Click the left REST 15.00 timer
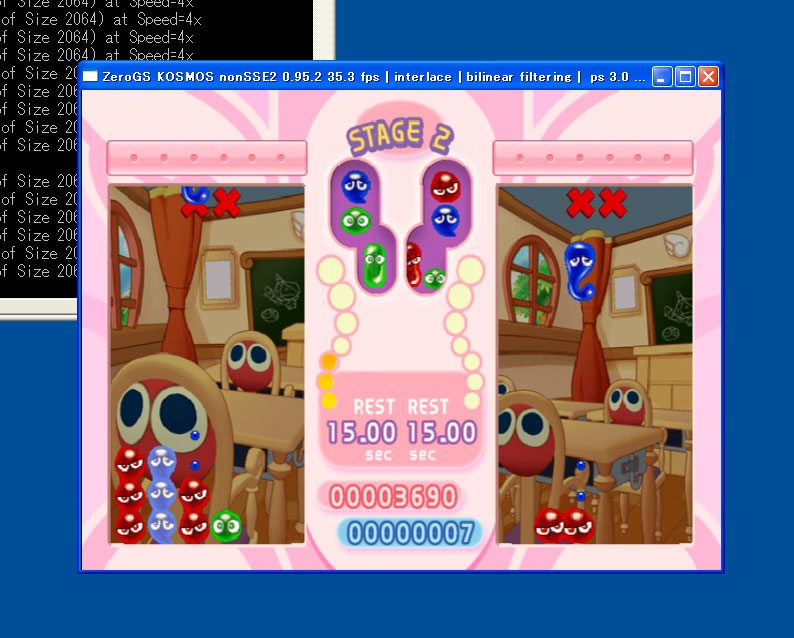The height and width of the screenshot is (638, 794). (x=361, y=432)
